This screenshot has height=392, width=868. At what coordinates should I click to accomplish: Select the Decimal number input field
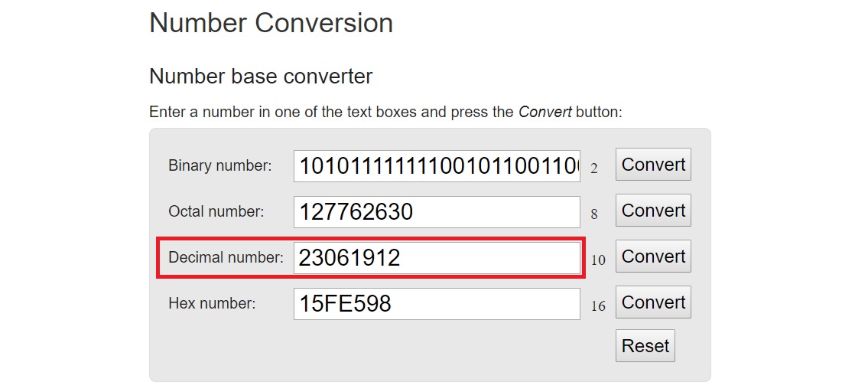[437, 258]
